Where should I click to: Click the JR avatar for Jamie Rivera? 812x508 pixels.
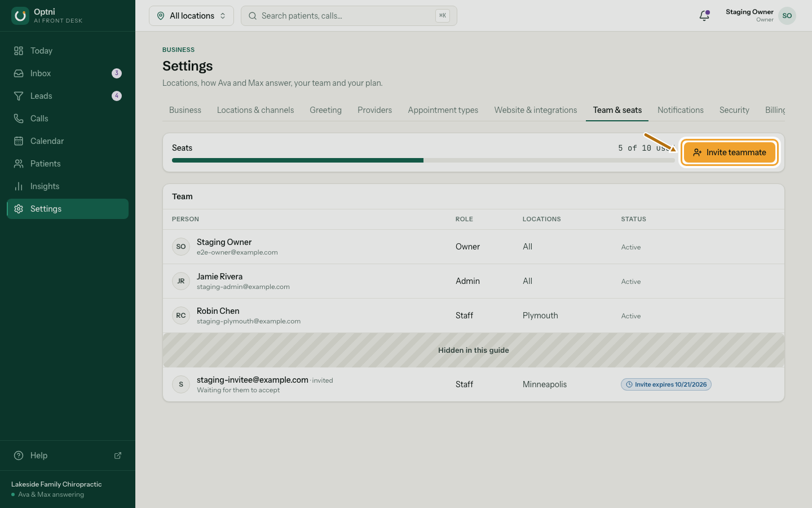(181, 281)
